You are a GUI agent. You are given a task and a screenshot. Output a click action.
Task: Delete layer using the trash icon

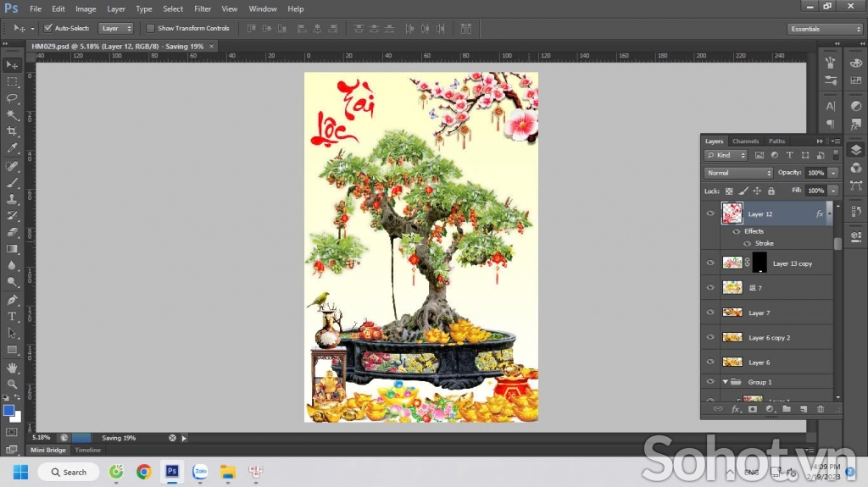pos(820,409)
